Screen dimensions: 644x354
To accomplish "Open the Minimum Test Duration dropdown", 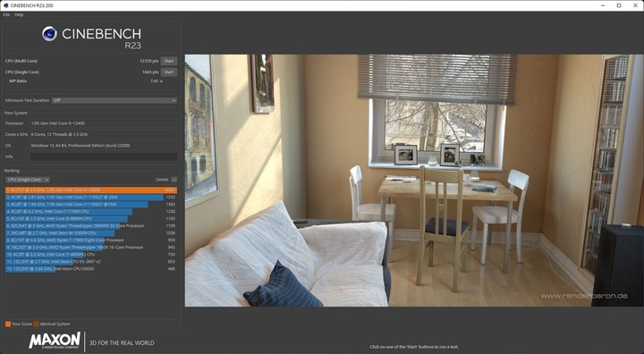I will pyautogui.click(x=114, y=100).
